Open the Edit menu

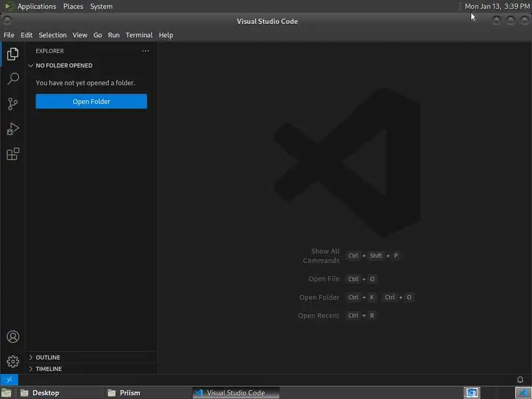(26, 35)
